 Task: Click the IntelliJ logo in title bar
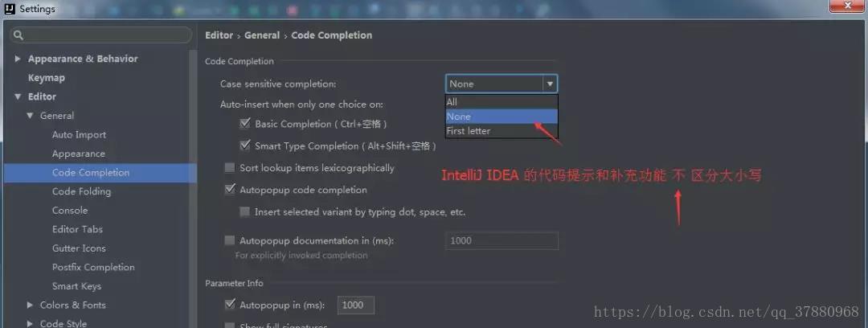point(10,8)
